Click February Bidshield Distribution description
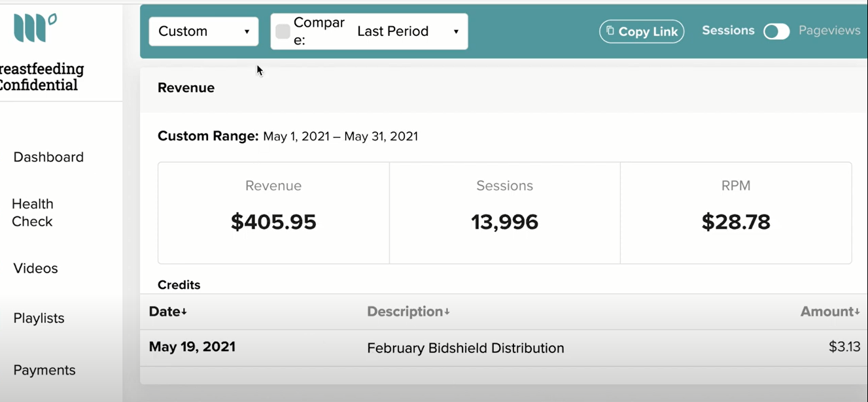 (466, 348)
